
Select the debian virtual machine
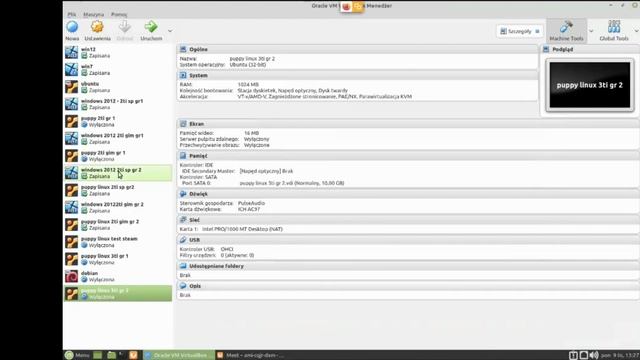point(118,276)
